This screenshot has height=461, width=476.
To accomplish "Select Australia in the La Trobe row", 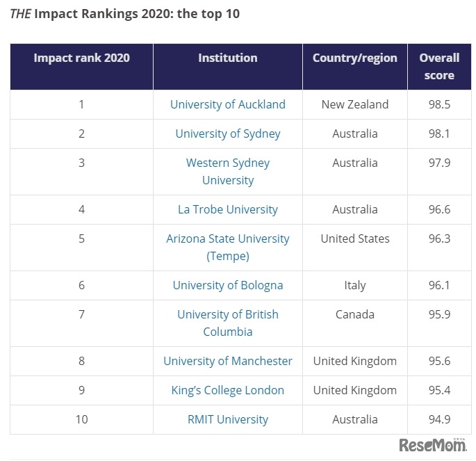I will coord(355,209).
